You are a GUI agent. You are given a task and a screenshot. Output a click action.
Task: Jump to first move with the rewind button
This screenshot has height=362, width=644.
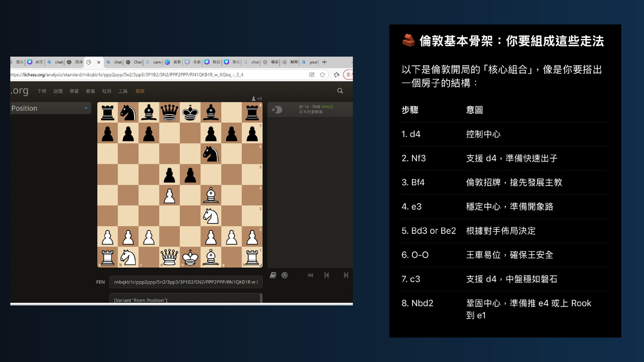(310, 275)
